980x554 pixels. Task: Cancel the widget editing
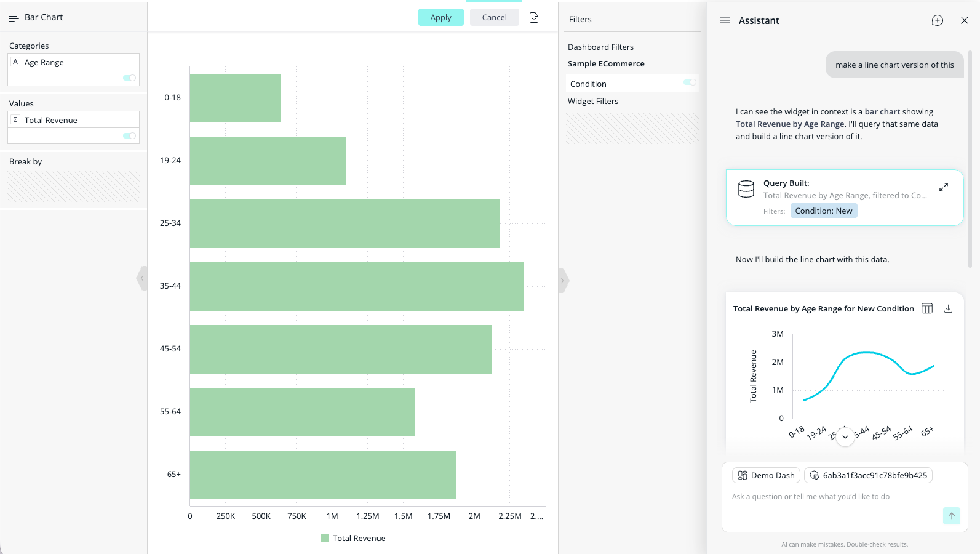coord(495,17)
